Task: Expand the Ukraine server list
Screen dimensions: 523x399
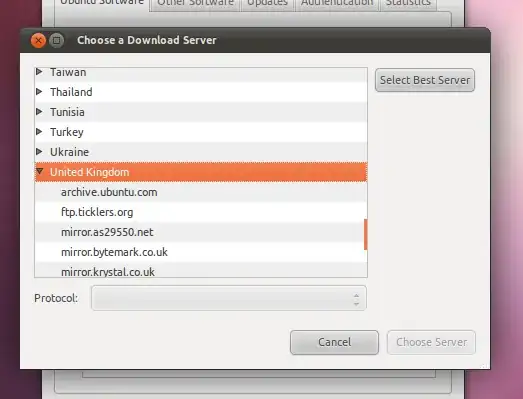Action: 39,151
